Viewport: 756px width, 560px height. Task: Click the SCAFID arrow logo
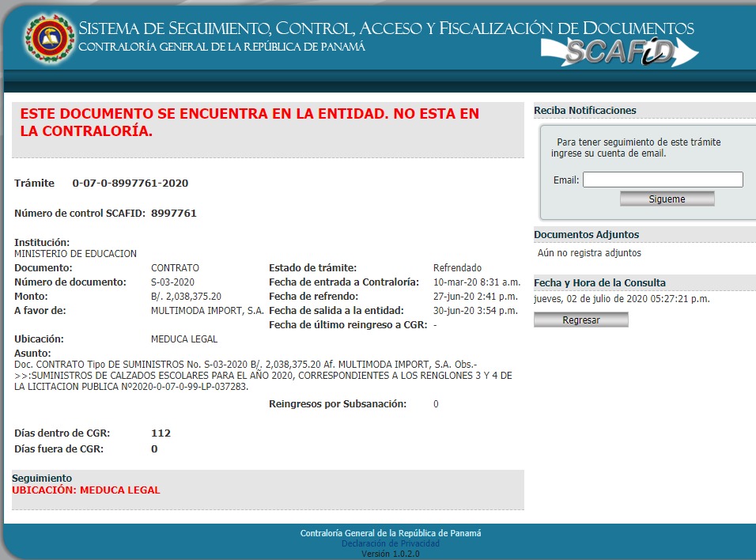[x=619, y=51]
